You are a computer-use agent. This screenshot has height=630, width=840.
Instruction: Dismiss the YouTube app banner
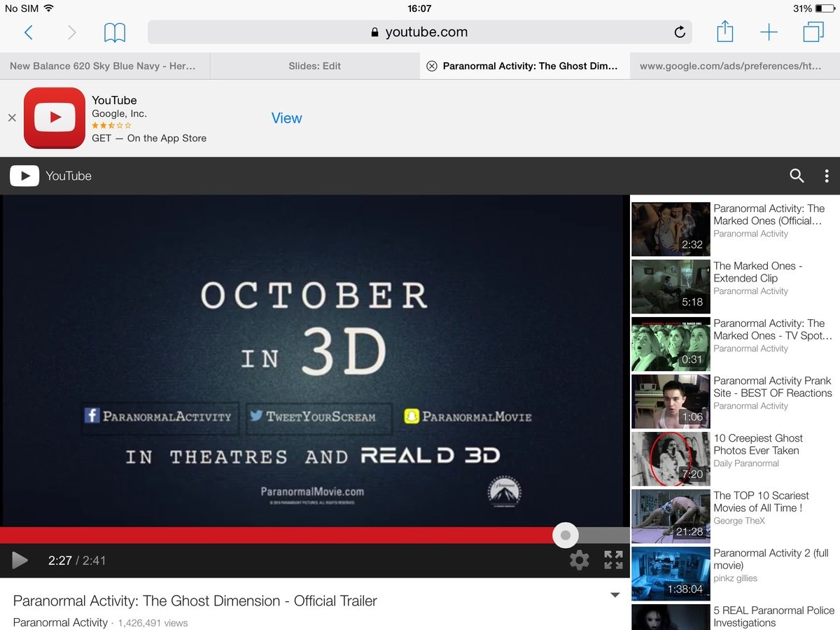12,118
